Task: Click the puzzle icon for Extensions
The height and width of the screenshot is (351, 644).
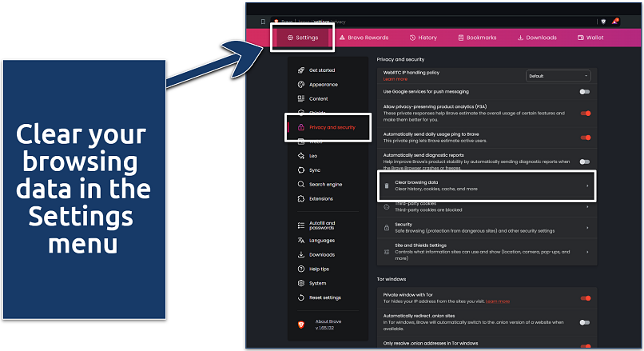Action: pyautogui.click(x=301, y=198)
